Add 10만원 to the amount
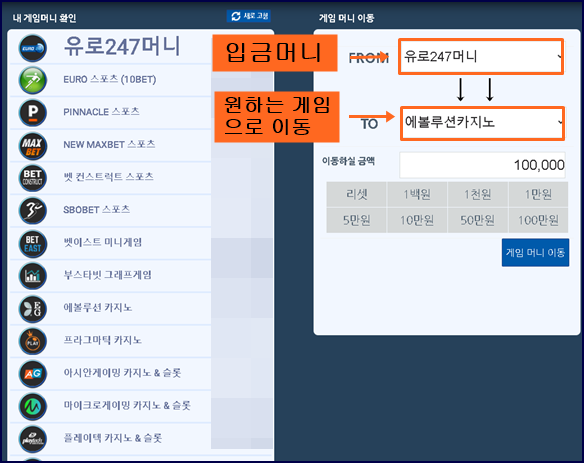 click(417, 220)
